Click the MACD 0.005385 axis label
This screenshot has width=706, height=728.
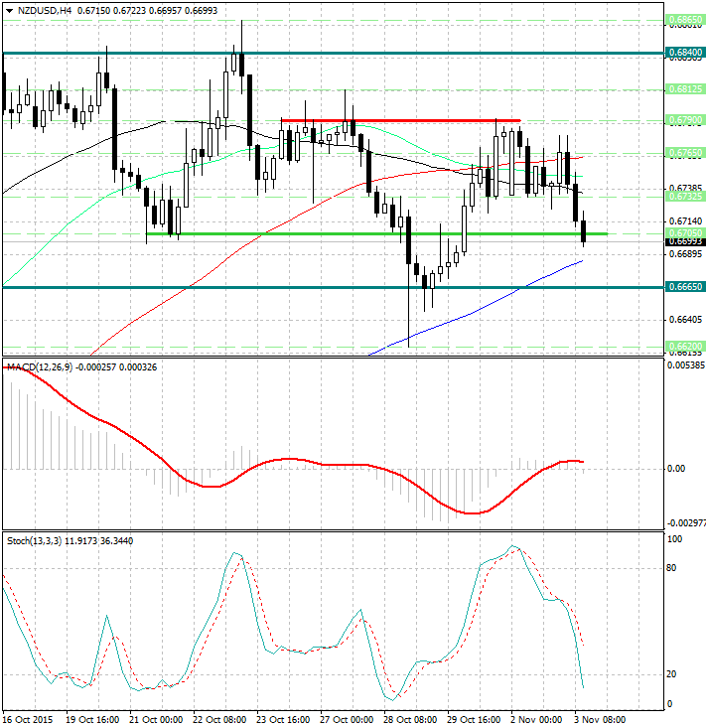pos(686,365)
